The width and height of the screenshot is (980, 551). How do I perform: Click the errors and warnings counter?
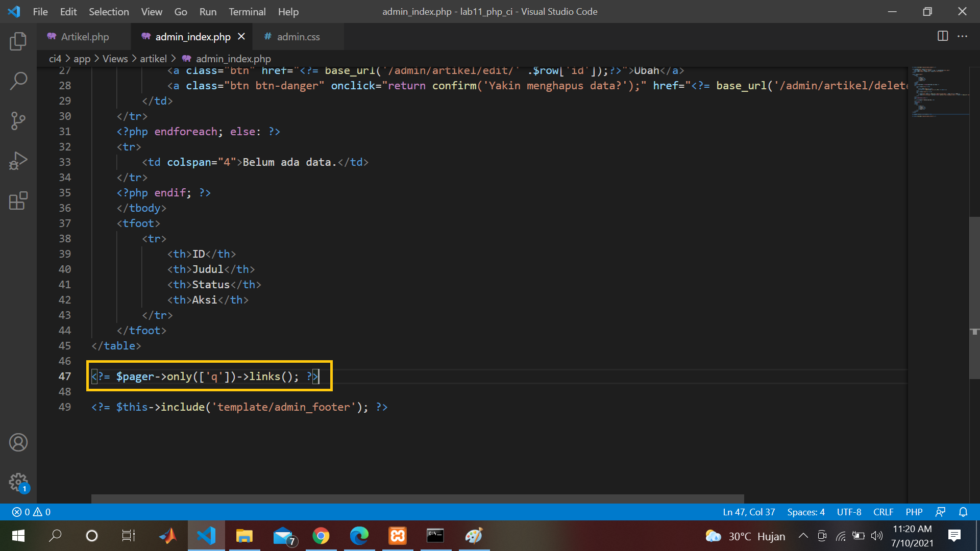tap(31, 512)
